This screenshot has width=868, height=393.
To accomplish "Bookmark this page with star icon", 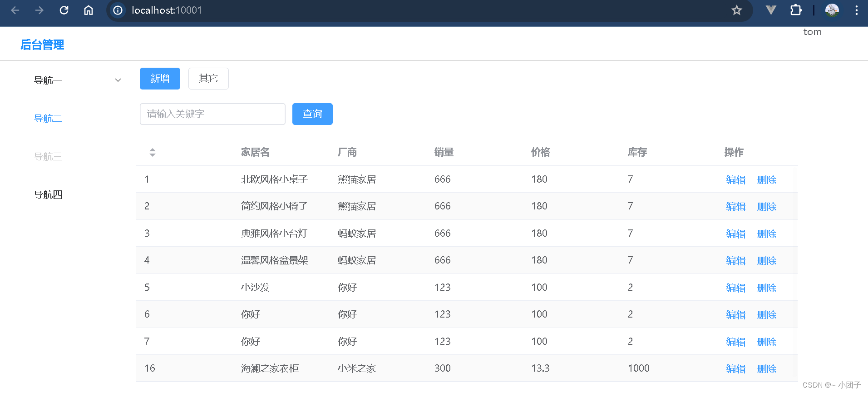I will click(736, 10).
